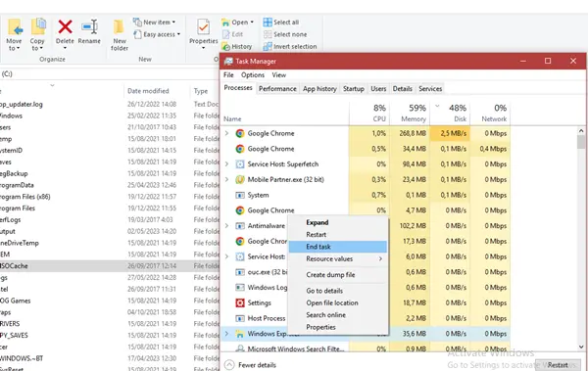Screen dimensions: 588x371
Task: Switch to the Performance tab
Action: (x=277, y=89)
